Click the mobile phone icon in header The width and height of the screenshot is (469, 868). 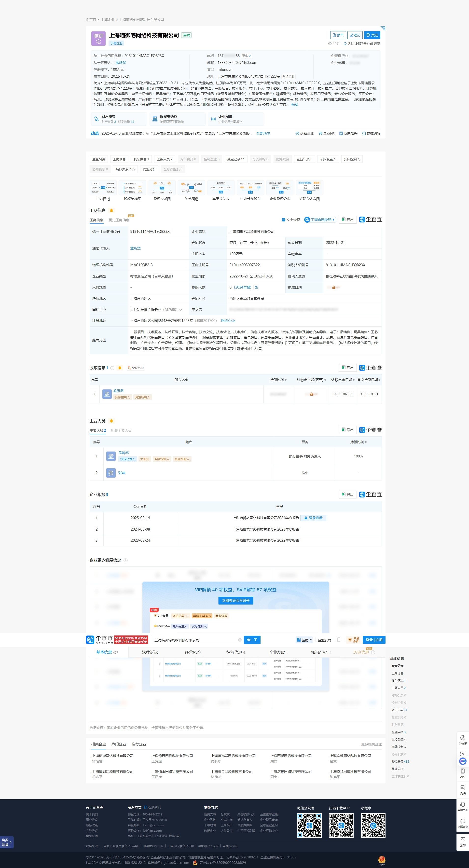pos(339,640)
